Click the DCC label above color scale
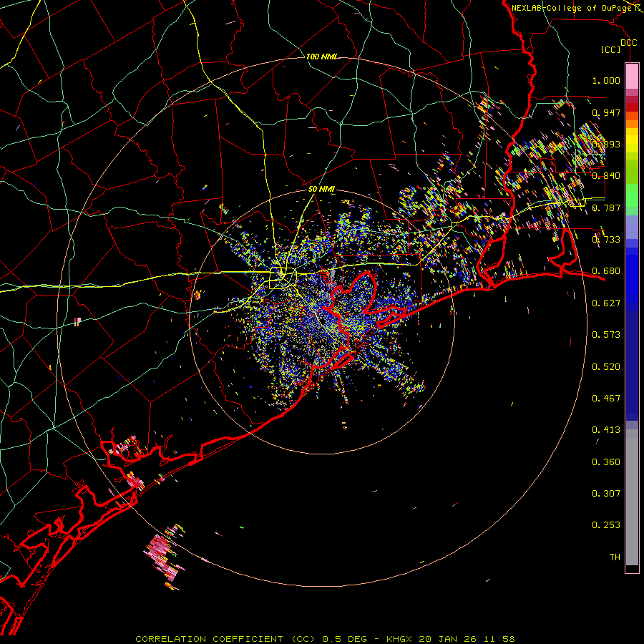 [x=628, y=43]
